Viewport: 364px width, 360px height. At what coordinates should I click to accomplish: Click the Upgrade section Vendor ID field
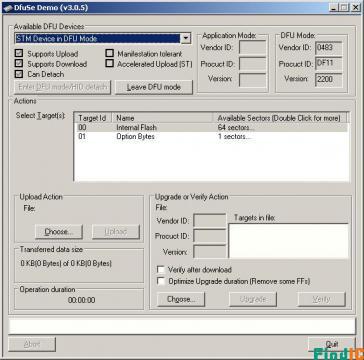point(209,221)
